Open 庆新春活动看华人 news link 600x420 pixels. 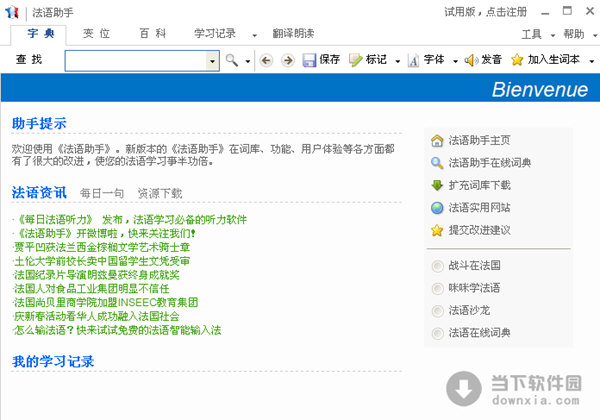point(96,316)
